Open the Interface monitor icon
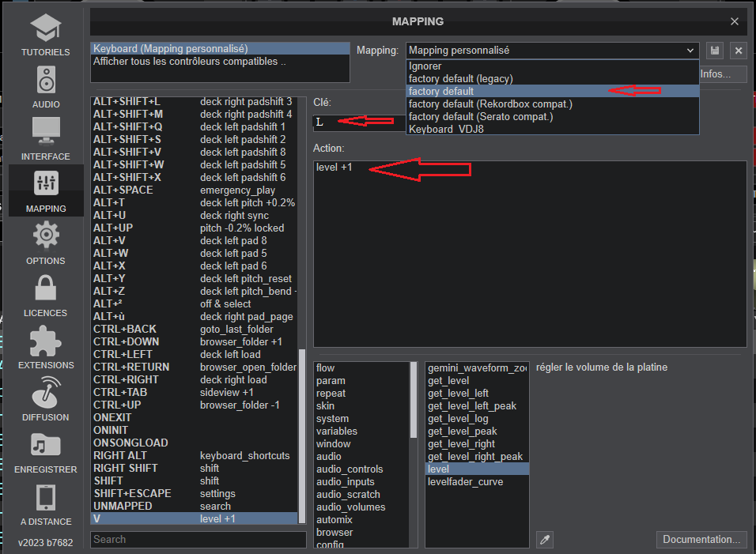756x554 pixels. 46,131
